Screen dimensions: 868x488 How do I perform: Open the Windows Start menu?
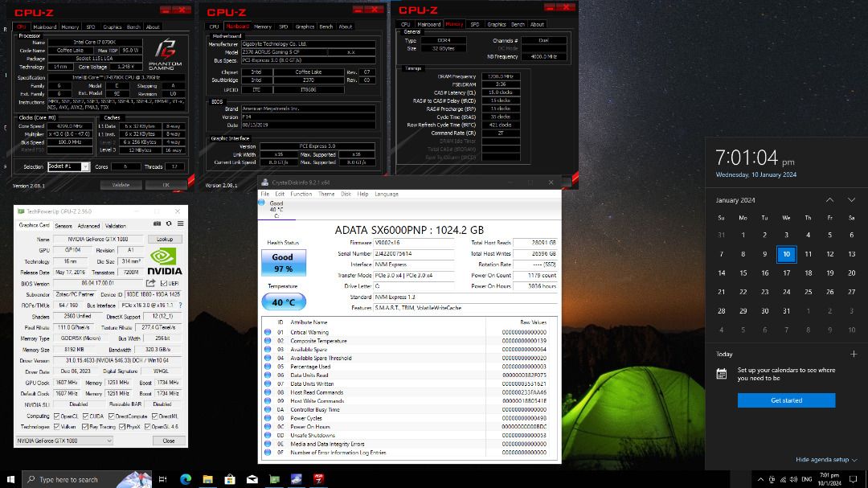tap(10, 479)
